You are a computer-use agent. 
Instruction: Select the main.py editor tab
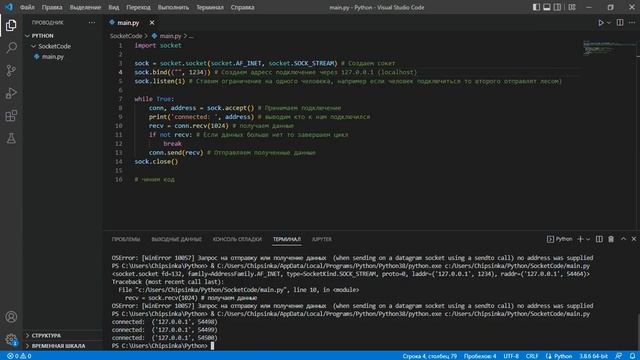(x=128, y=23)
